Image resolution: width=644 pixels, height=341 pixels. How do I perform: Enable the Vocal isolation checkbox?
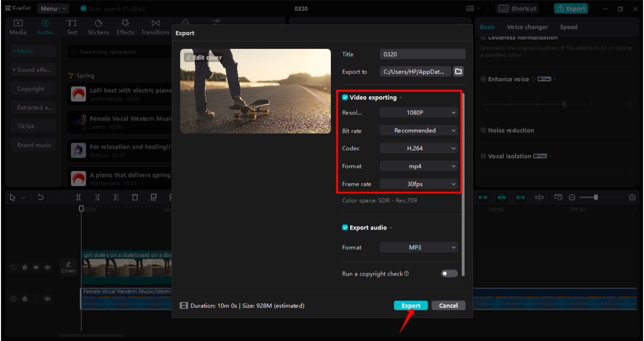tap(483, 156)
